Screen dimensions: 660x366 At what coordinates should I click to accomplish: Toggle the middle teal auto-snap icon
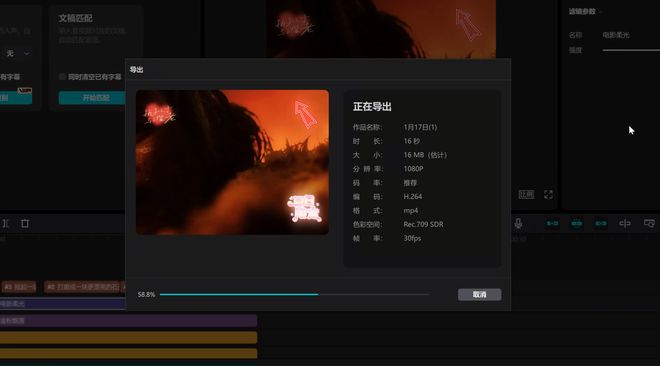577,223
